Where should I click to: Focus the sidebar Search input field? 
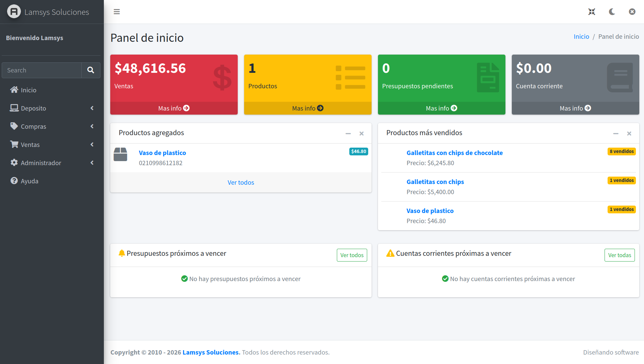(42, 70)
